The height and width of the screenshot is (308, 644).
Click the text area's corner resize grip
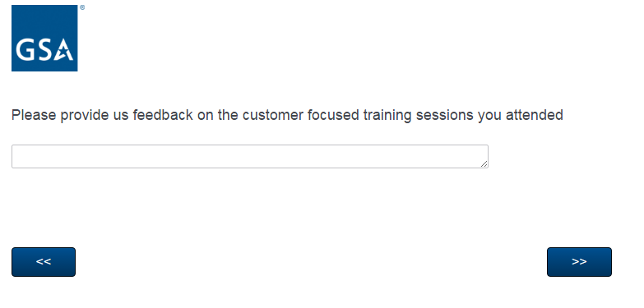pos(484,164)
